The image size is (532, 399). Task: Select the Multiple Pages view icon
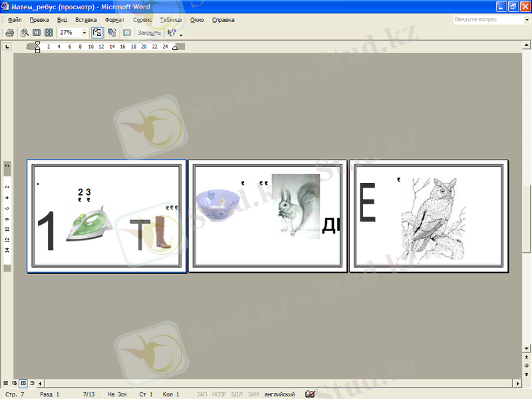pos(49,33)
